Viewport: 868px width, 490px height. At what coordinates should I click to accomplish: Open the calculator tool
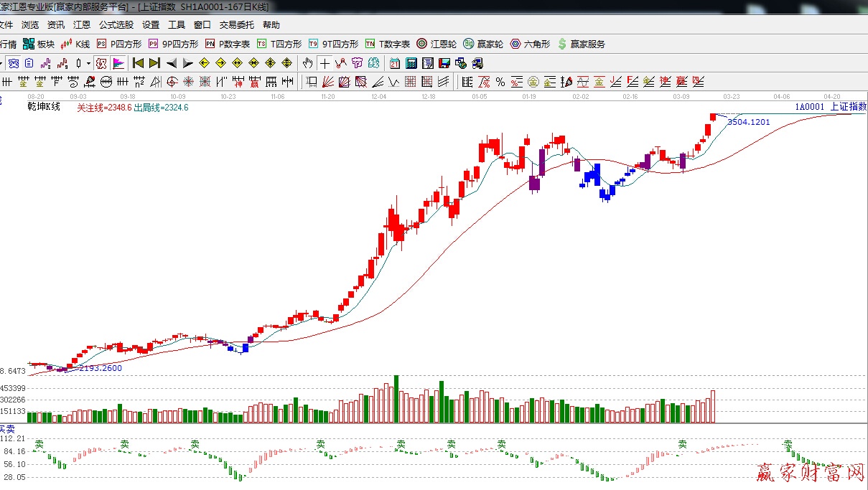pos(411,63)
